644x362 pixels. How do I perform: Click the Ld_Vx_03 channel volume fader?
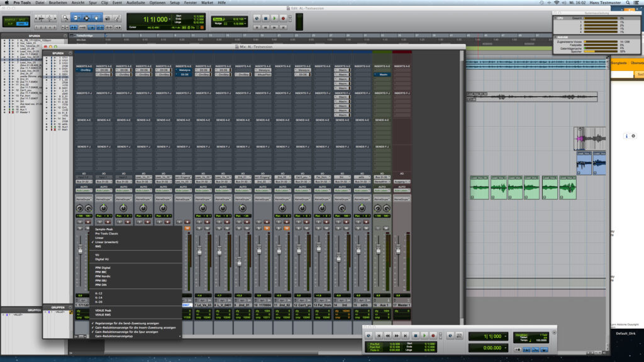[x=199, y=251]
